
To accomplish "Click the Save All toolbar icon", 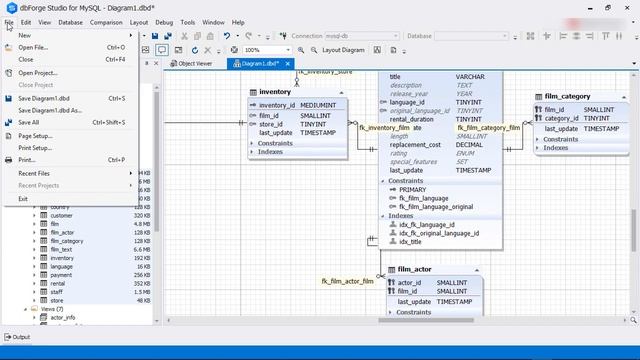I will [x=168, y=36].
